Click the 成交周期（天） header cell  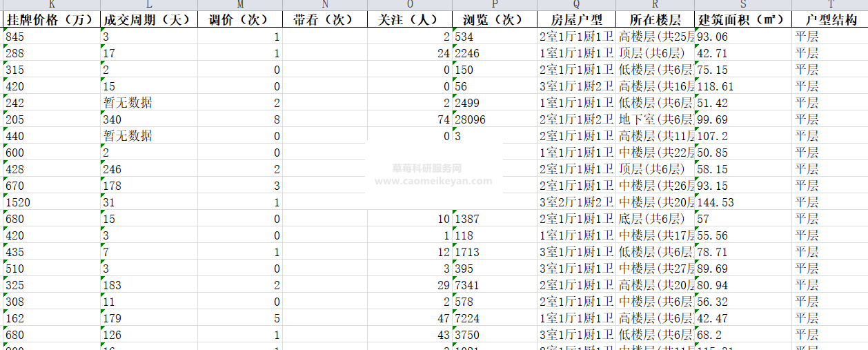(x=148, y=20)
